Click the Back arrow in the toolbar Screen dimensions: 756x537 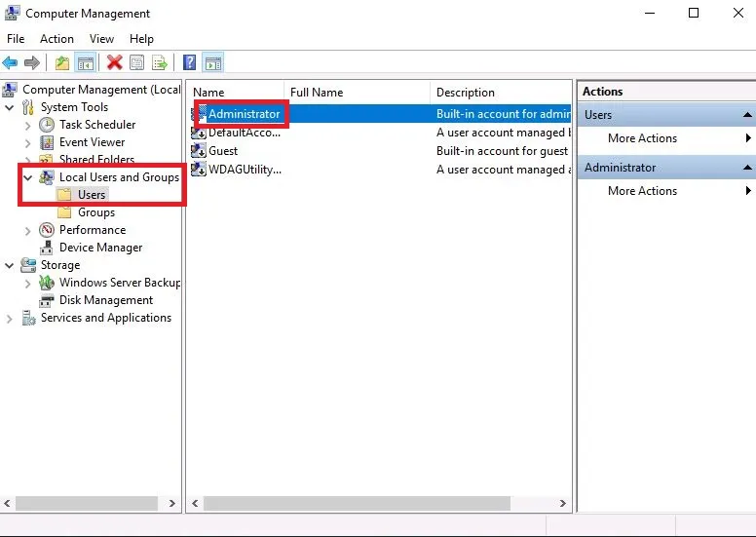[11, 63]
